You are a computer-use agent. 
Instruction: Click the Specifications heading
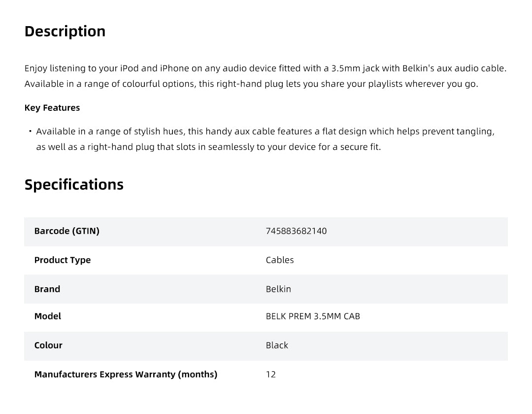tap(74, 185)
